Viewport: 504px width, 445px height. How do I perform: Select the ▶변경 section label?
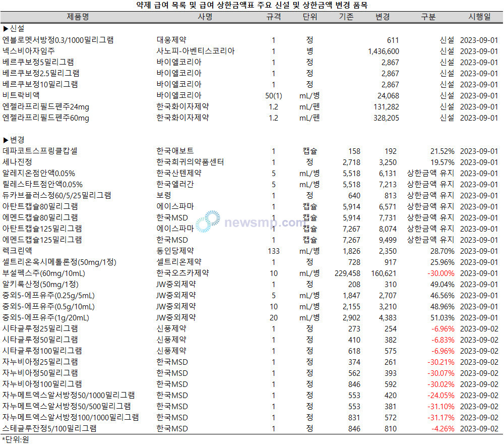coord(14,140)
